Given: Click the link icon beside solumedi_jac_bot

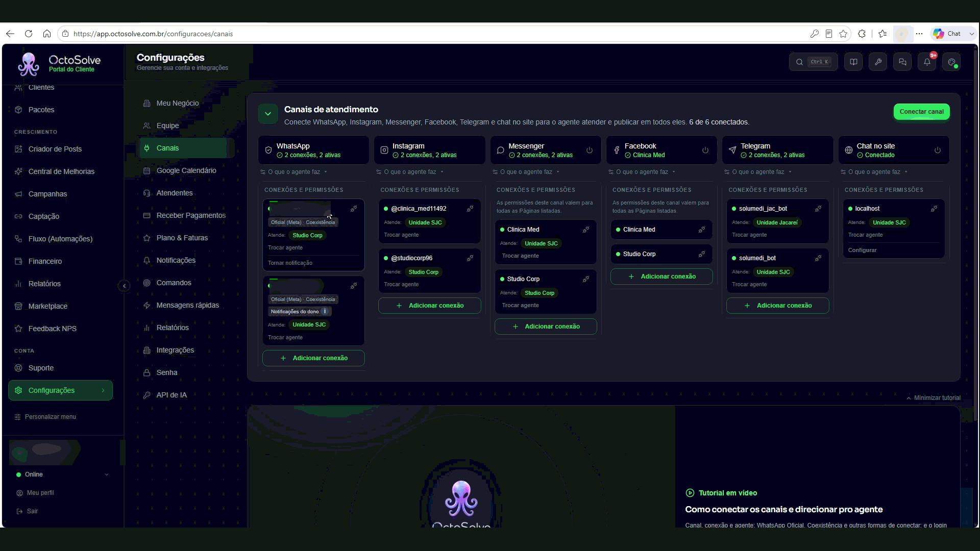Looking at the screenshot, I should pos(818,209).
